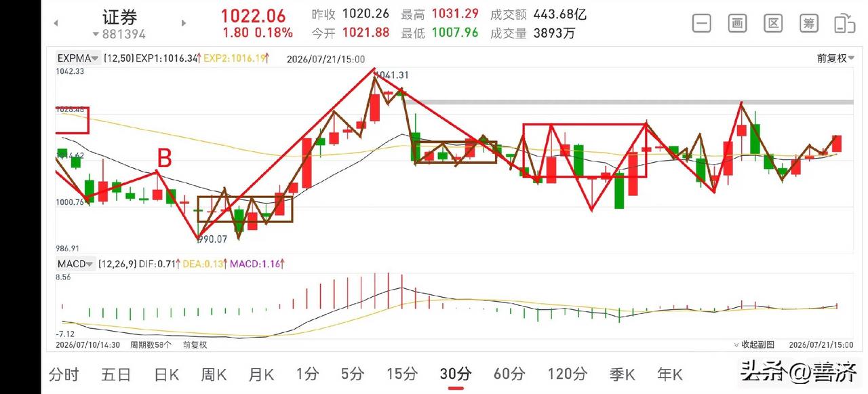
Task: Go to the next stock with right arrow
Action: [x=184, y=23]
